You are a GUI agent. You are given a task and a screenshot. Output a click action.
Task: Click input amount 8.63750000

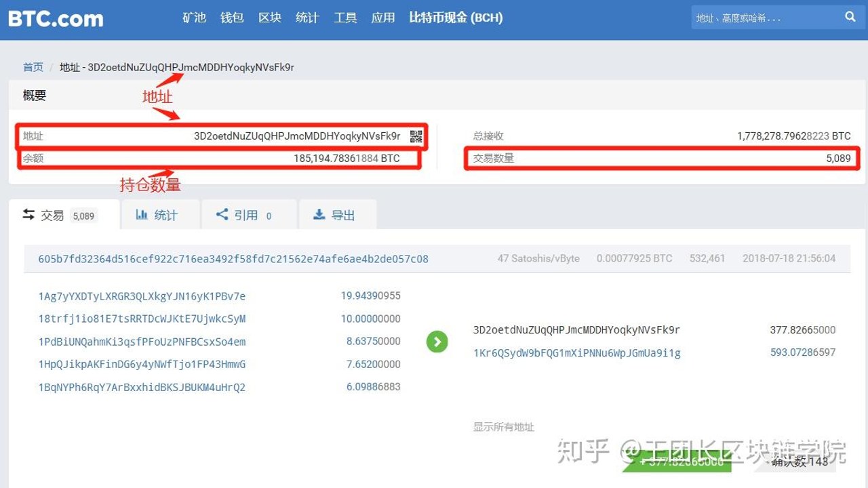coord(374,341)
